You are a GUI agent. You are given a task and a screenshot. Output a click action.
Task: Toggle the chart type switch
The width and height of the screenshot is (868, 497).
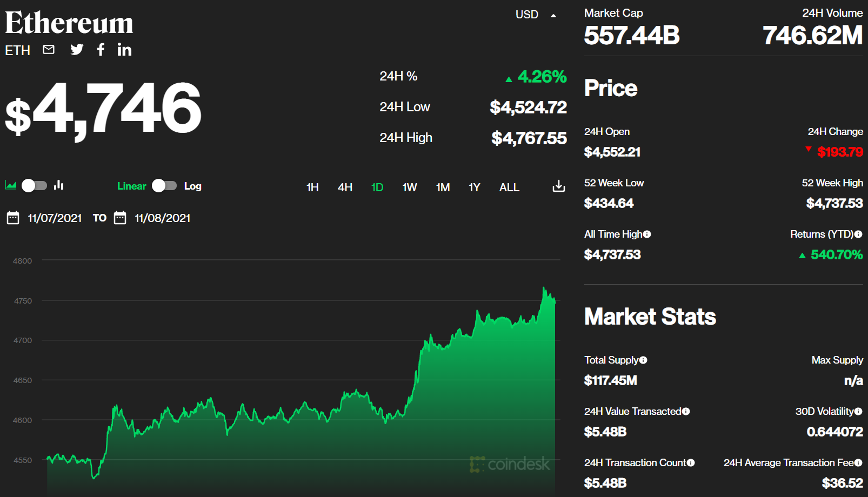35,186
